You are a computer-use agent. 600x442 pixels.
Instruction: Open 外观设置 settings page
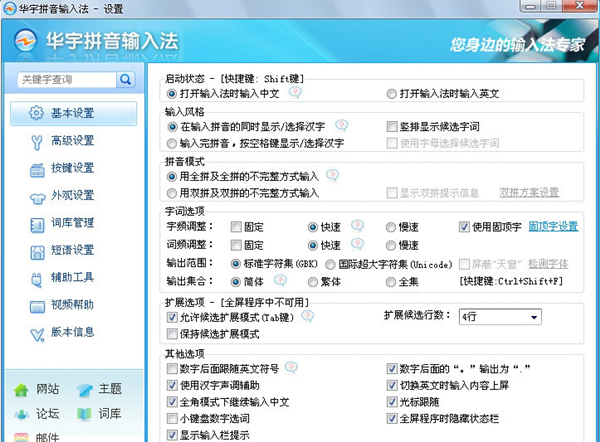point(72,196)
